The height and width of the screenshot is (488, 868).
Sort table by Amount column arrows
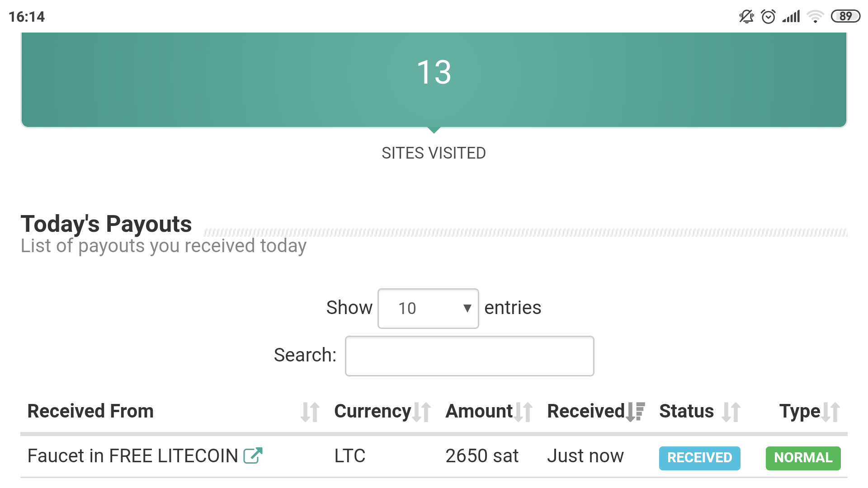pyautogui.click(x=523, y=412)
